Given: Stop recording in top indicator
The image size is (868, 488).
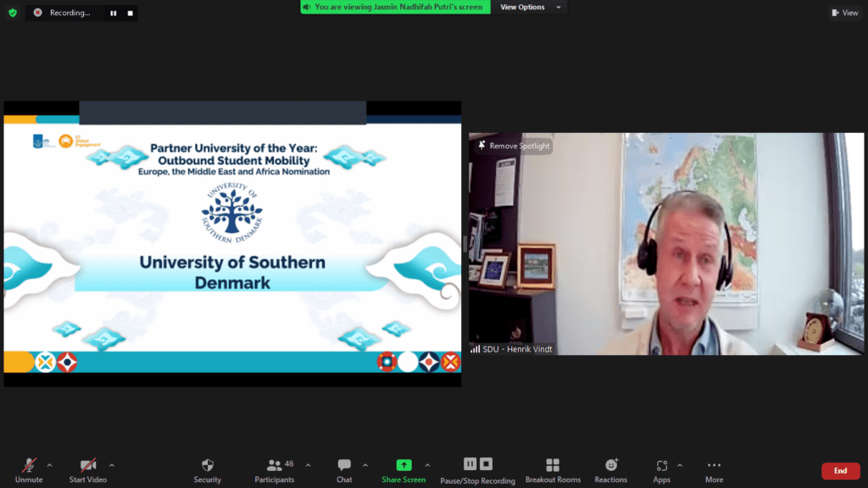Looking at the screenshot, I should [130, 13].
